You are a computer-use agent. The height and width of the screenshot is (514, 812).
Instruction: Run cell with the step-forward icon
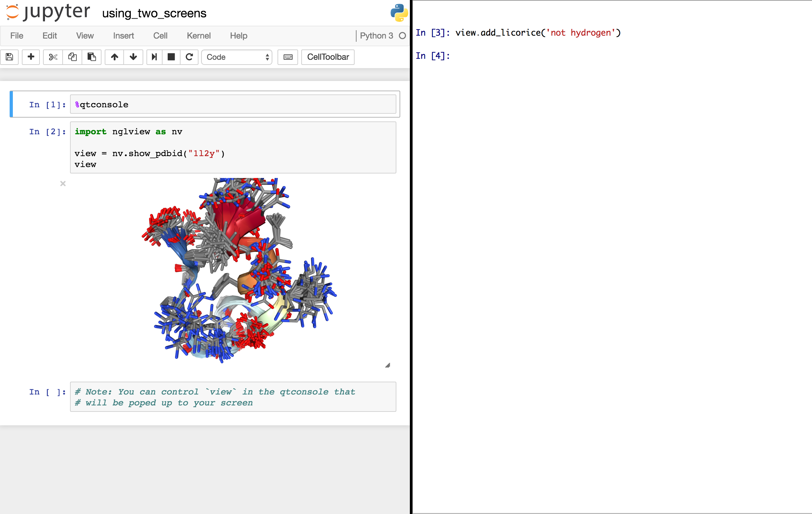coord(154,57)
